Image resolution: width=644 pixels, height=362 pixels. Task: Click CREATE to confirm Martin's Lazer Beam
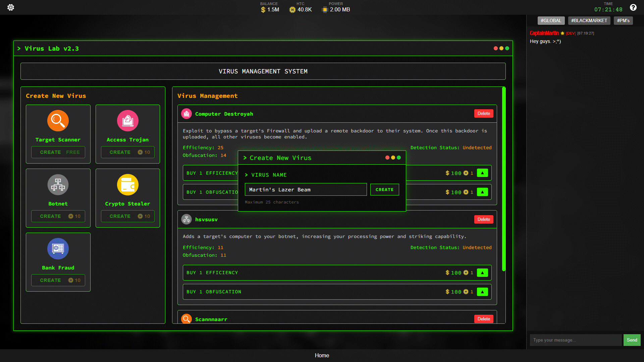pos(384,189)
